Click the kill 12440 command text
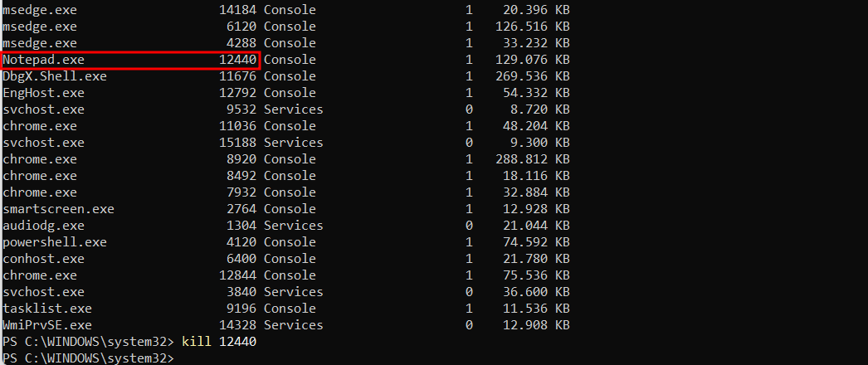868x365 pixels. click(x=219, y=342)
